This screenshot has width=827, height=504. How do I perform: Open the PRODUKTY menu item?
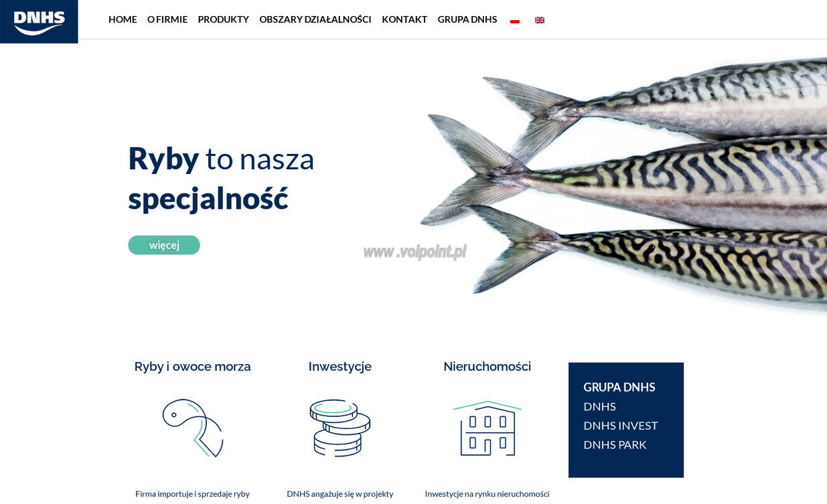point(224,19)
